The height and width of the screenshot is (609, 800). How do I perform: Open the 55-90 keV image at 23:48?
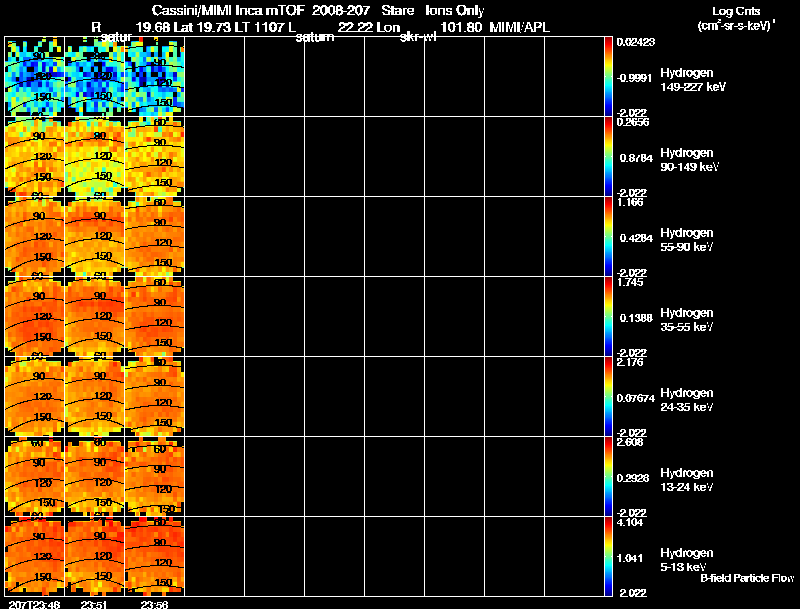coord(34,237)
